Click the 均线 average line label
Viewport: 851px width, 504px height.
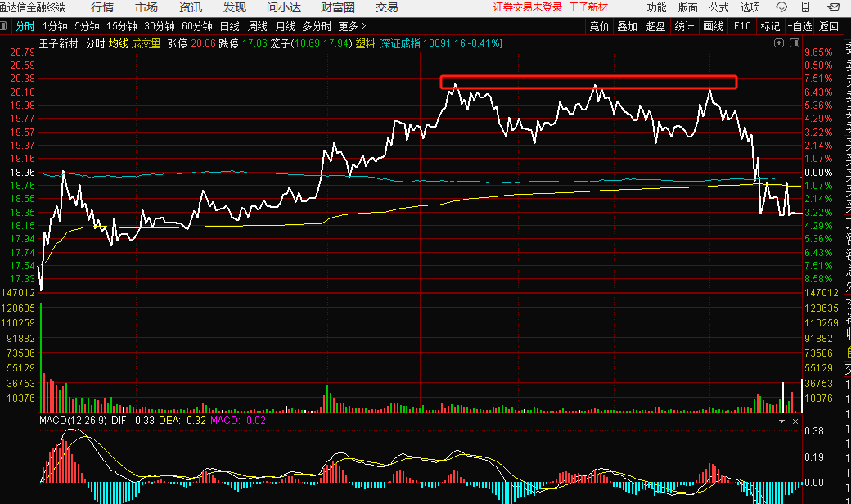pyautogui.click(x=119, y=43)
